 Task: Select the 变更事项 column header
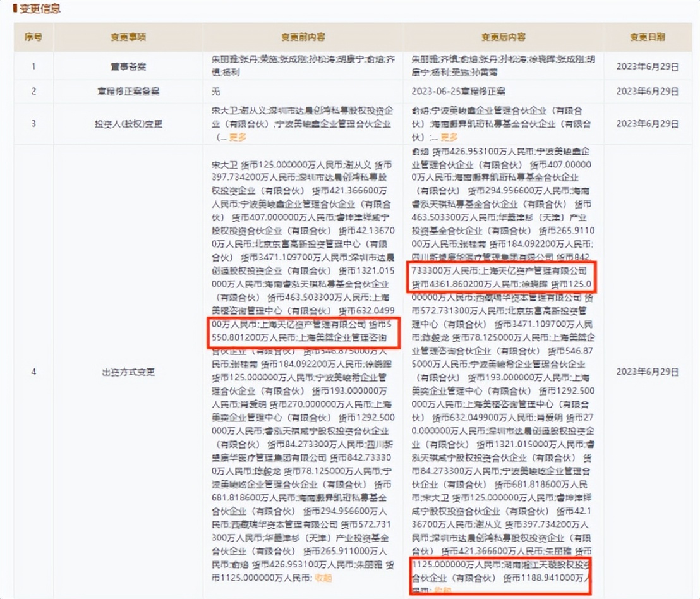pyautogui.click(x=128, y=37)
